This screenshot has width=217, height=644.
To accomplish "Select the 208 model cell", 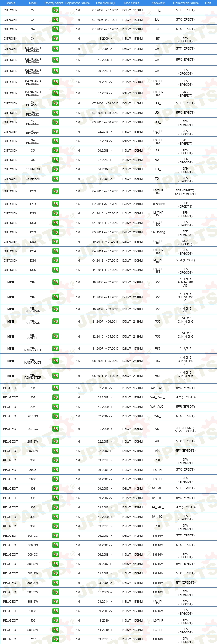I will point(33,460).
